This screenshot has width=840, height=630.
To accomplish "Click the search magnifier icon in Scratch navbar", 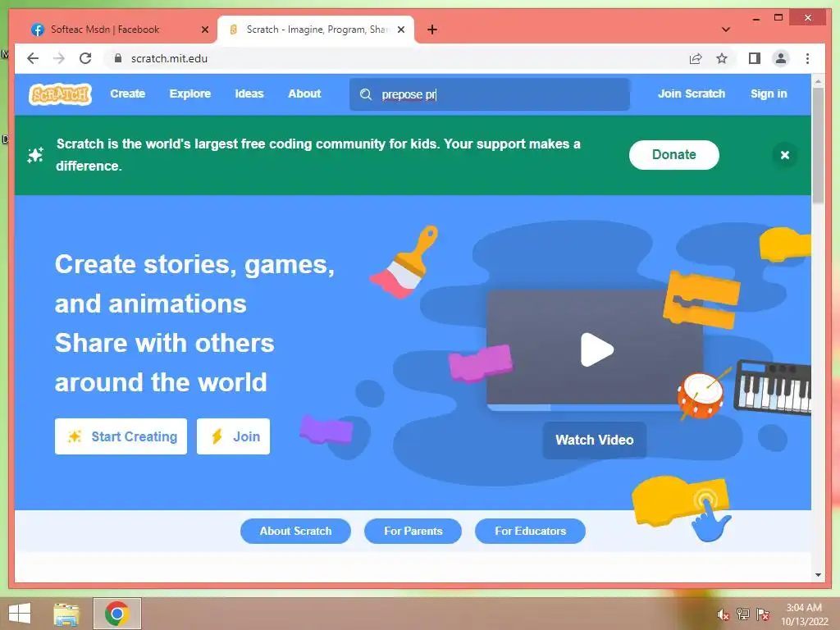I will pos(366,94).
